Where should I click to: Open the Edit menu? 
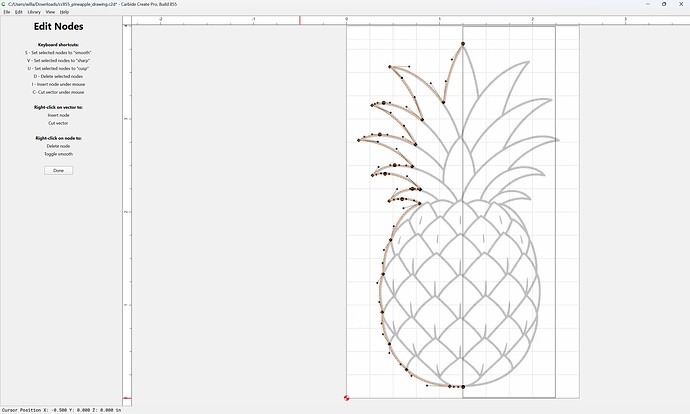[x=18, y=12]
